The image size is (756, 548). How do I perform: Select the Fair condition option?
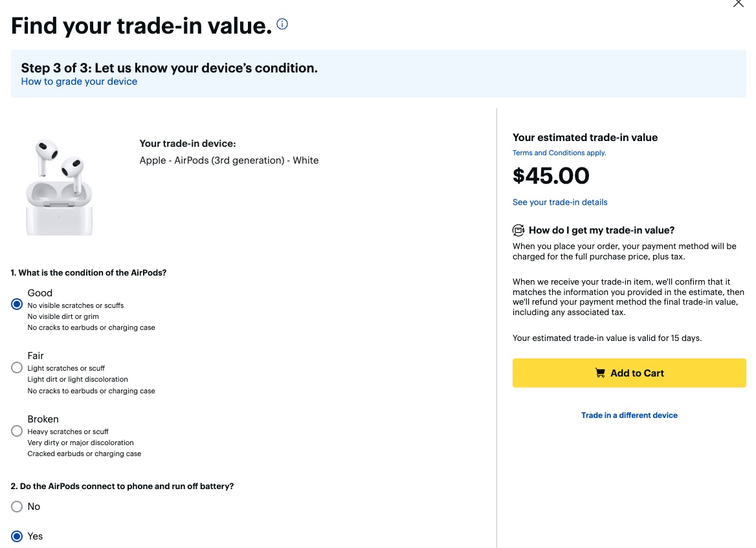coord(17,367)
